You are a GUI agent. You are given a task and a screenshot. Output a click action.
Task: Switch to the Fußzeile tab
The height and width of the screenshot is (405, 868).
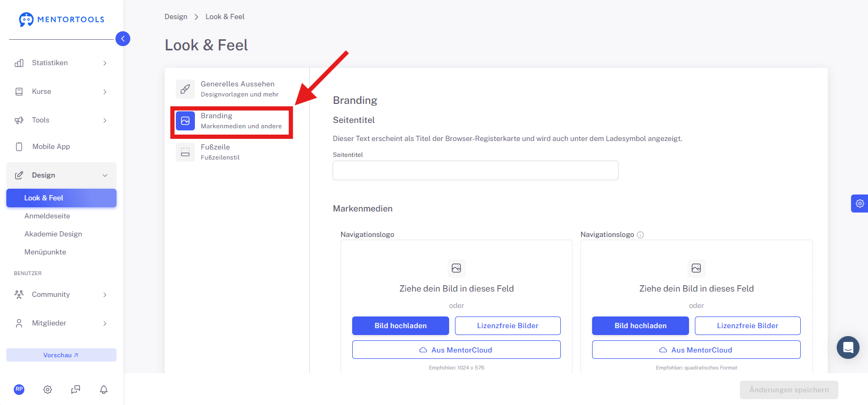point(234,152)
